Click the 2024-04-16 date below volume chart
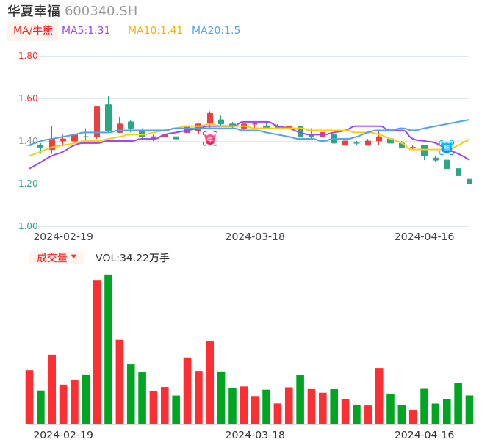The image size is (504, 445). 425,435
